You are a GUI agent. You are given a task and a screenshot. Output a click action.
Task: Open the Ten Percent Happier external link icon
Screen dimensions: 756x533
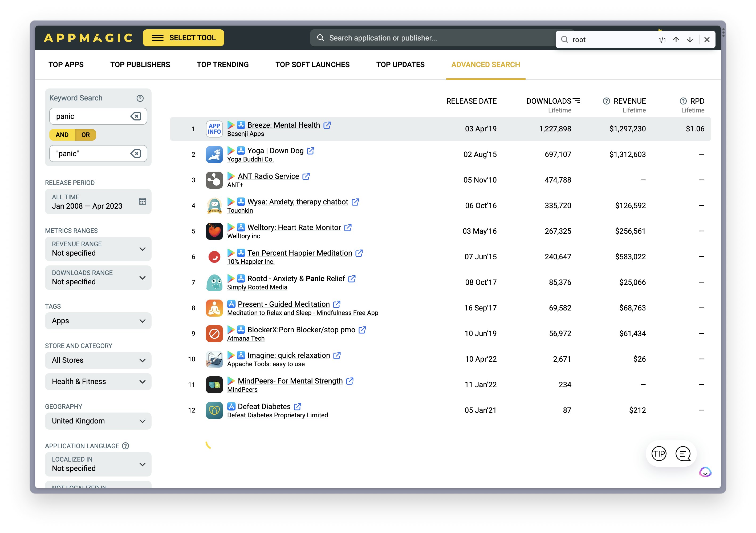pyautogui.click(x=359, y=253)
